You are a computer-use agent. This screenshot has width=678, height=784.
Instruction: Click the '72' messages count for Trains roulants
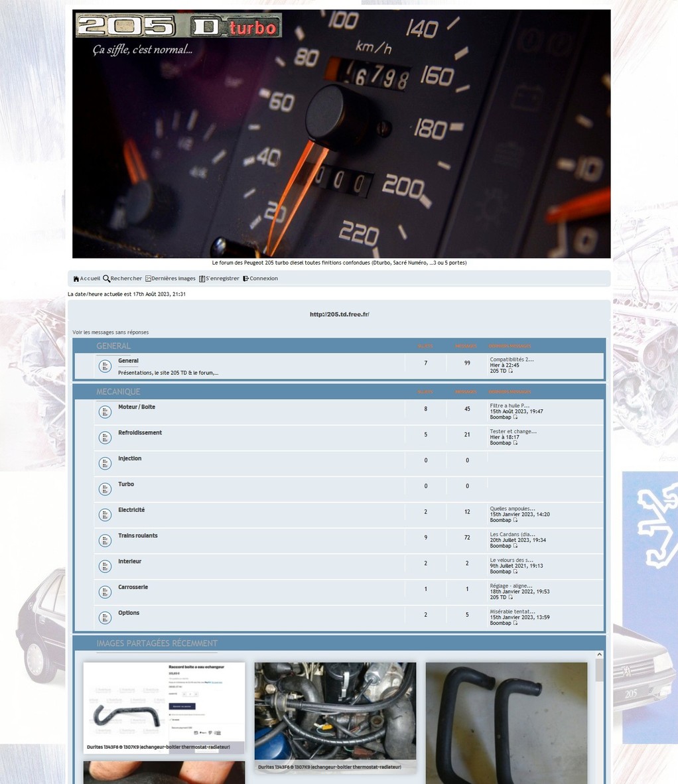467,537
